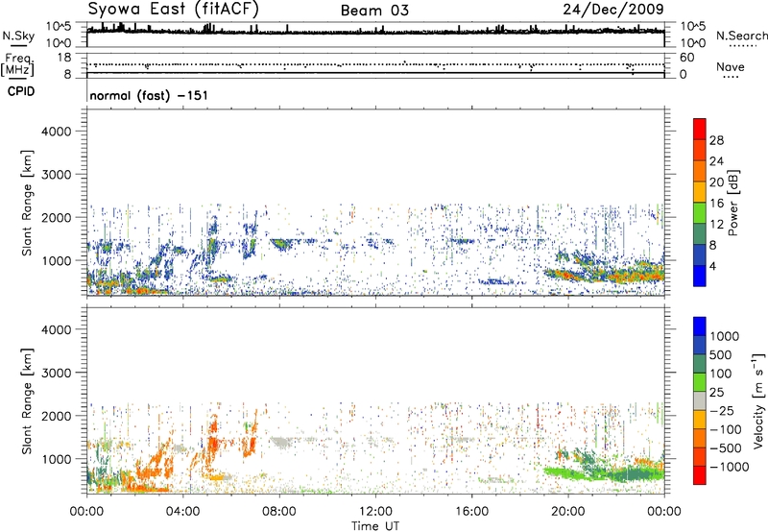Select the 12 dB label on power scale
Screen dimensions: 768x532
(x=716, y=225)
